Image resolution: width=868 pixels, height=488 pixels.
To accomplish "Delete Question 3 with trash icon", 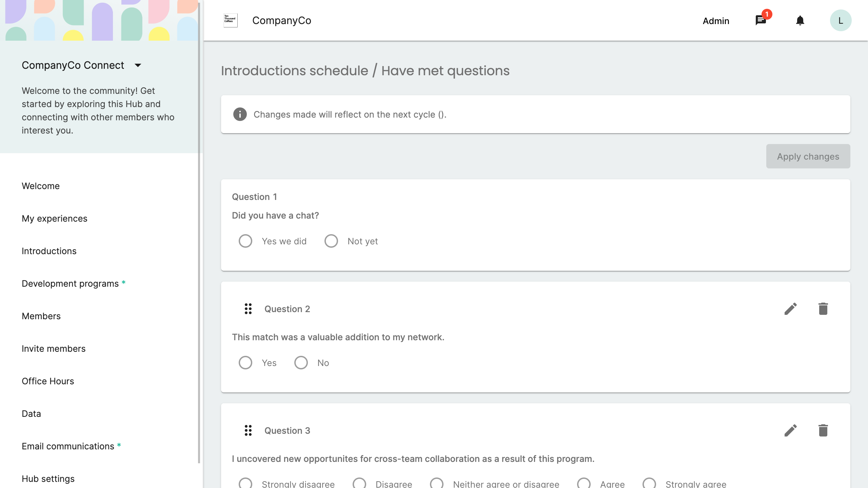I will [823, 430].
